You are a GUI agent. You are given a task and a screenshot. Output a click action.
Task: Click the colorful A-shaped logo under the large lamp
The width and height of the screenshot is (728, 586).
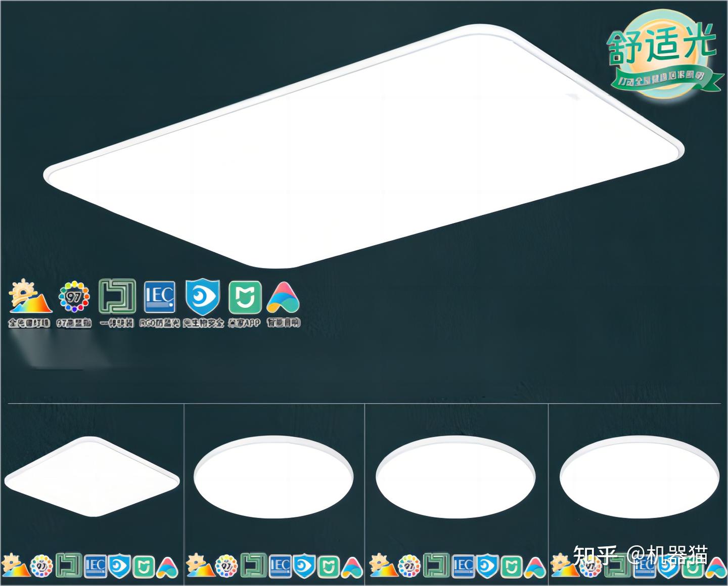pos(283,297)
